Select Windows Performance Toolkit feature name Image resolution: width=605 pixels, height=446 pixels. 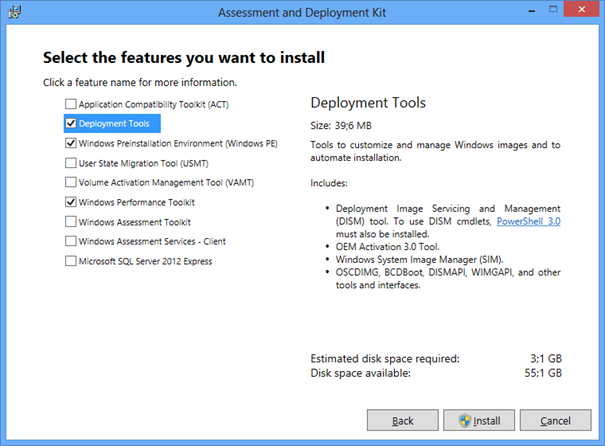click(x=137, y=202)
